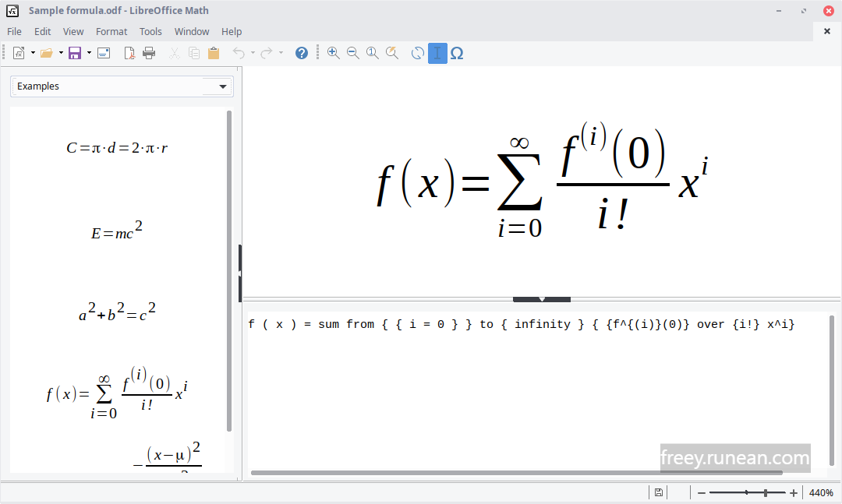Click the Show All zoom icon
Viewport: 842px width, 504px height.
pyautogui.click(x=391, y=53)
